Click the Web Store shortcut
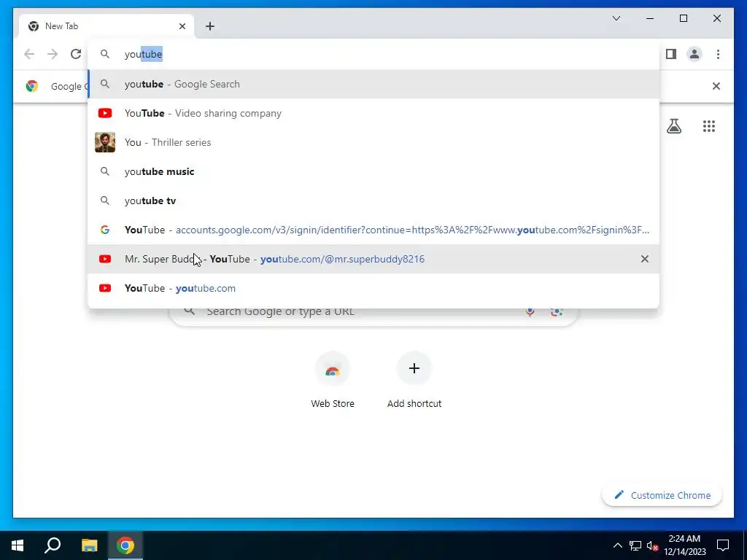The width and height of the screenshot is (747, 560). coord(333,380)
